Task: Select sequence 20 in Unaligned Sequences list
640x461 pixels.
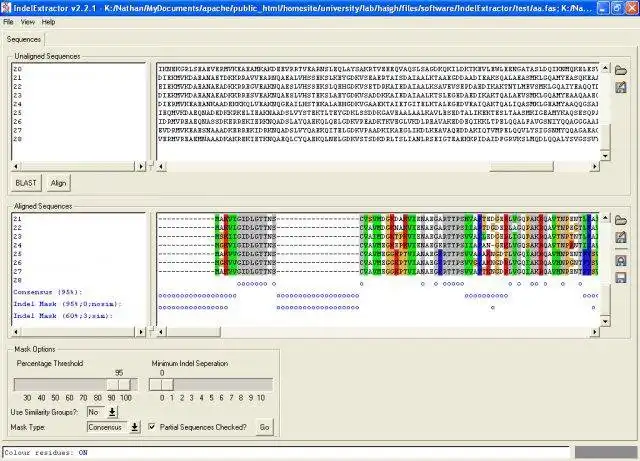Action: [x=18, y=69]
